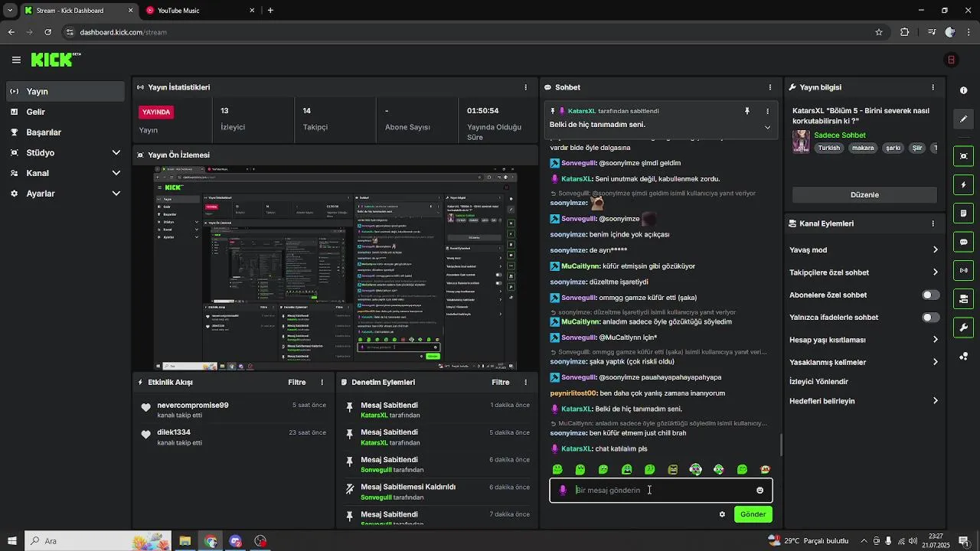Image resolution: width=980 pixels, height=551 pixels.
Task: Open Filtre in Etkinlik Akışı panel
Action: point(297,382)
